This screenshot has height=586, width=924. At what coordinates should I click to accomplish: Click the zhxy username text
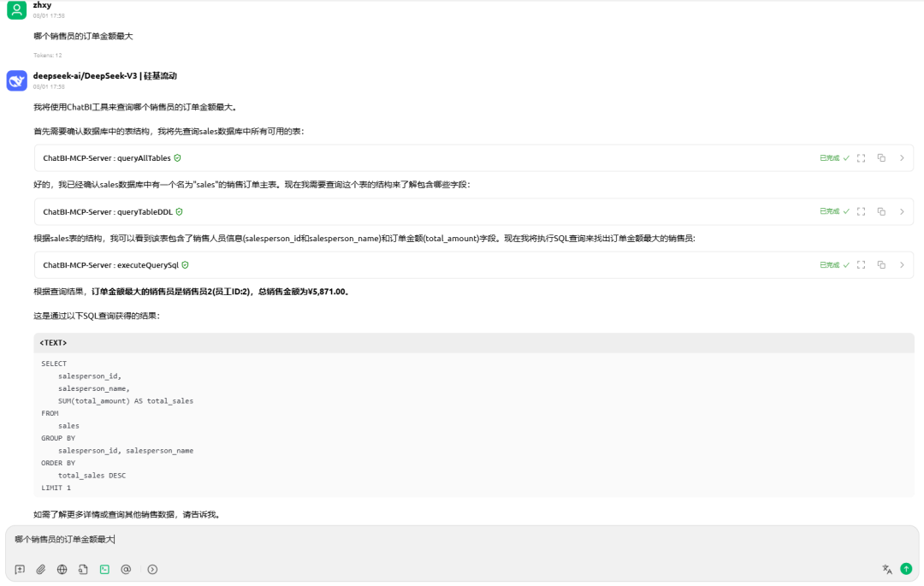43,5
